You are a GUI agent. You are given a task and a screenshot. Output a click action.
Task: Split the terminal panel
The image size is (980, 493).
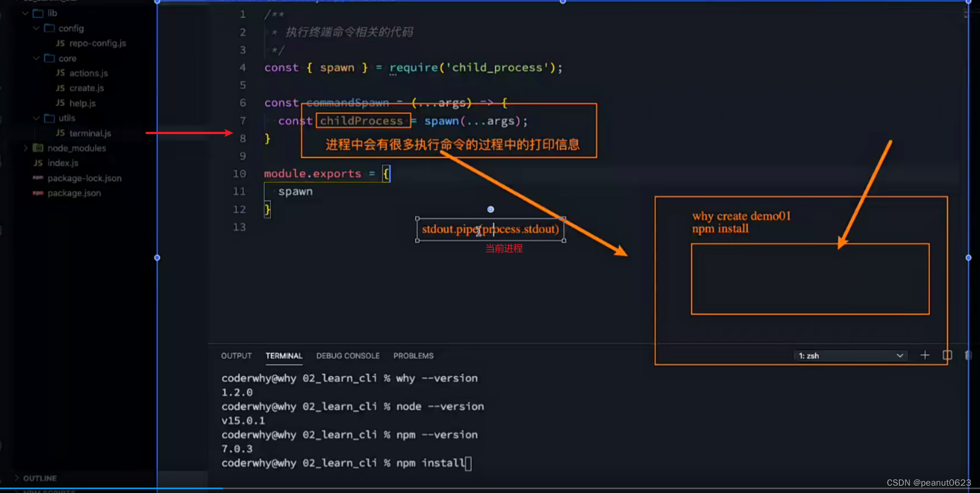tap(947, 355)
